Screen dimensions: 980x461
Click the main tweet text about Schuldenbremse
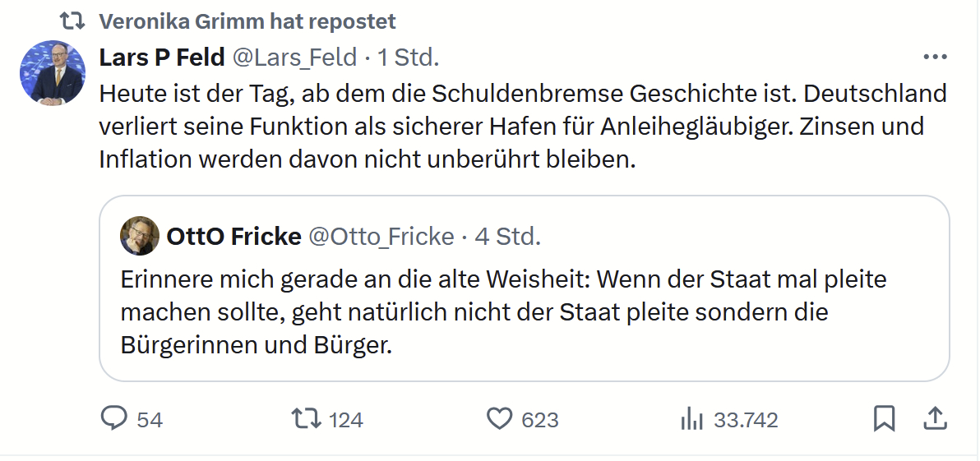(523, 127)
